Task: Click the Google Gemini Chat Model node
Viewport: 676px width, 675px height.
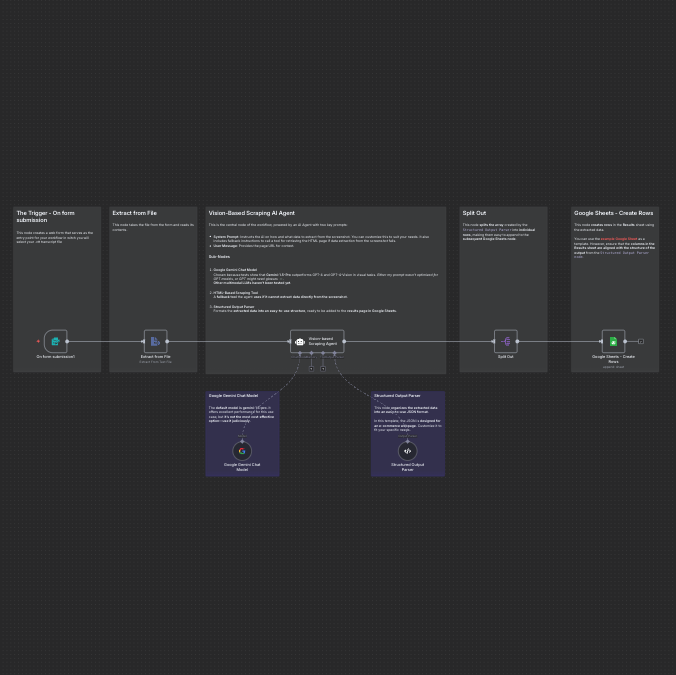Action: click(x=242, y=451)
